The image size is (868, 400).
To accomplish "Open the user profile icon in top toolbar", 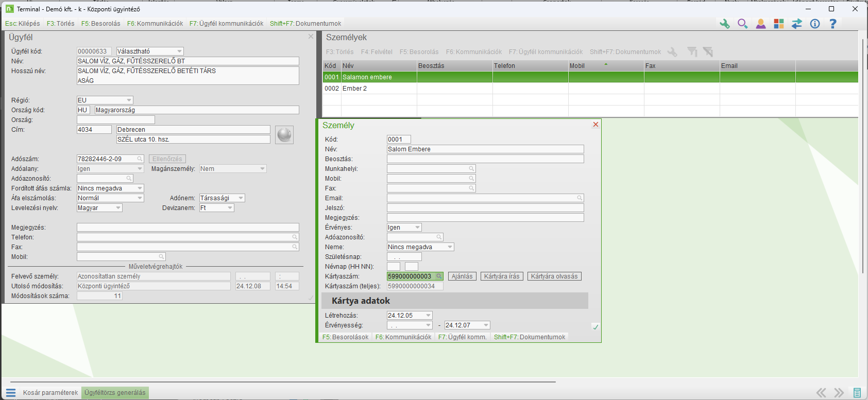I will pyautogui.click(x=760, y=24).
